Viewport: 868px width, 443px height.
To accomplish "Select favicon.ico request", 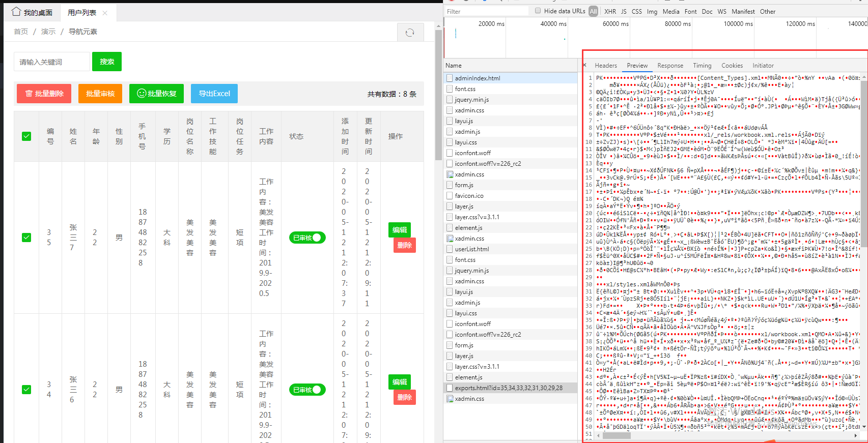I will coord(511,196).
